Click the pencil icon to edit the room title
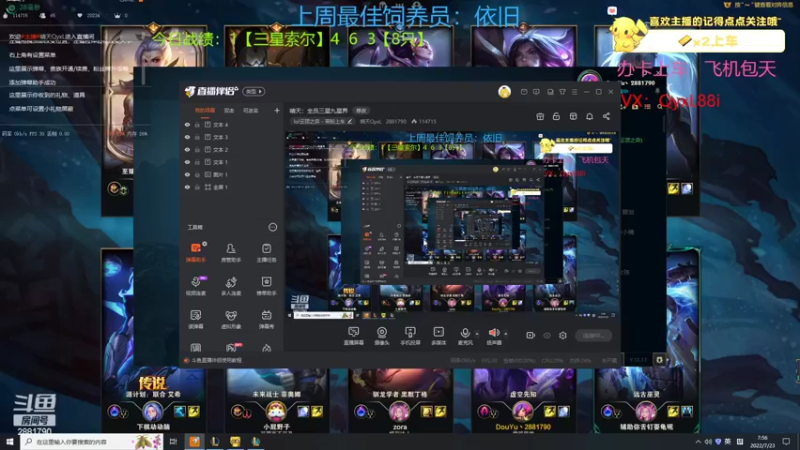The width and height of the screenshot is (800, 450). 349,121
